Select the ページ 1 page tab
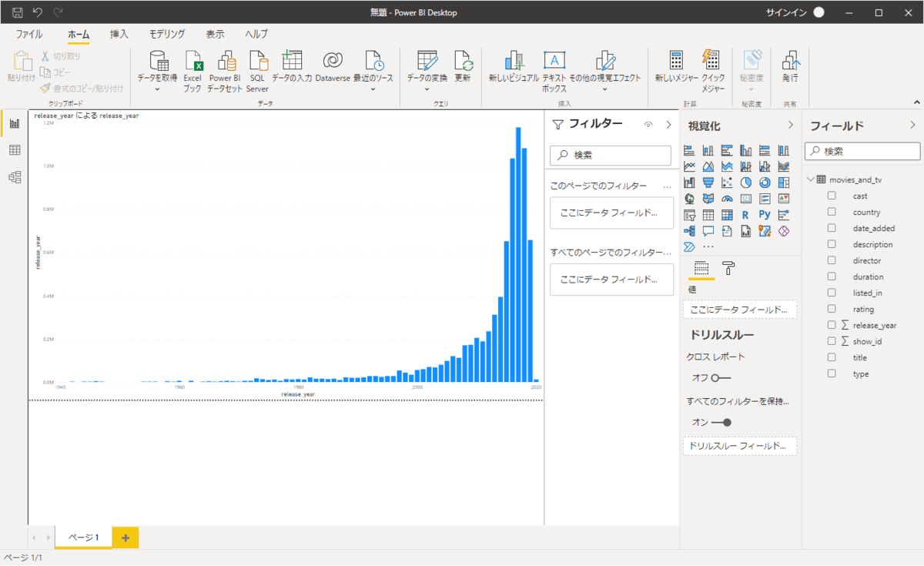This screenshot has width=924, height=566. 84,538
